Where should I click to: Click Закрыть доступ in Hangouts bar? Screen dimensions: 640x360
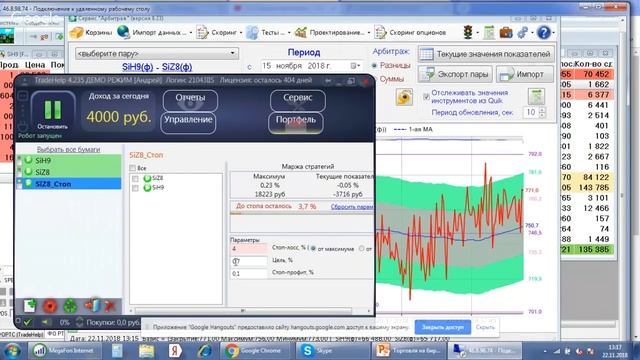[x=442, y=327]
